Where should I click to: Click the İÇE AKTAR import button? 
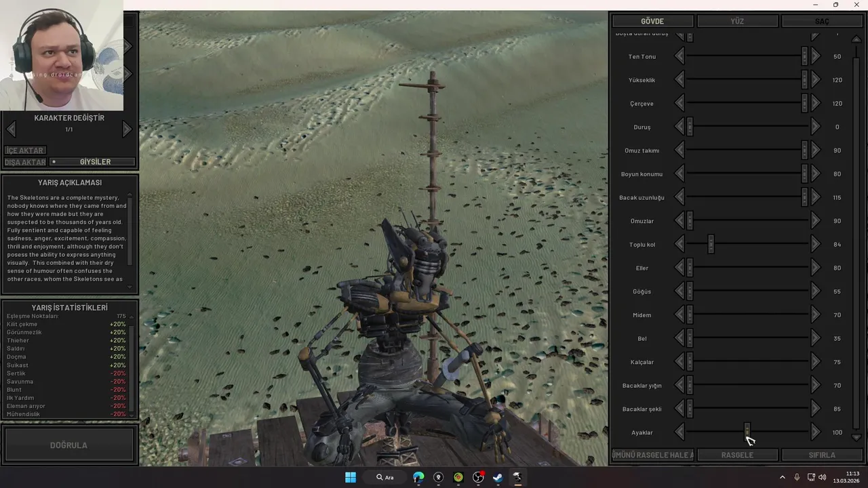coord(25,150)
